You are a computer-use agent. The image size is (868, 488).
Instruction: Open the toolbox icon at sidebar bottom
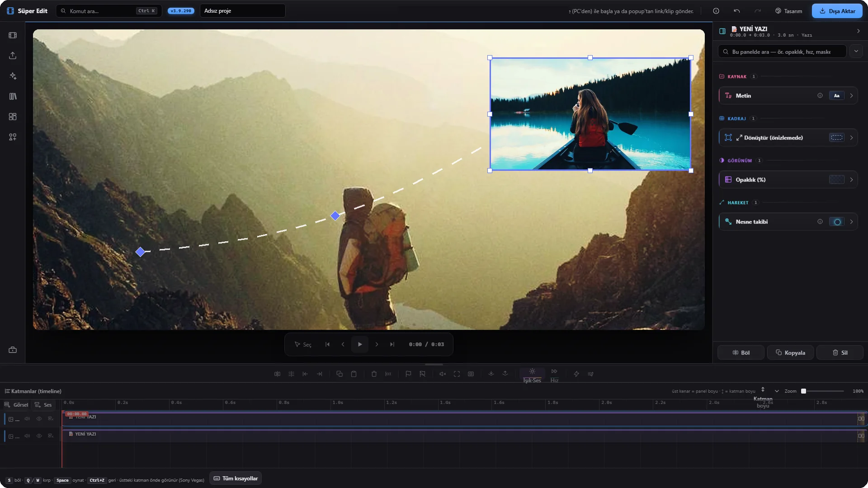(x=13, y=350)
